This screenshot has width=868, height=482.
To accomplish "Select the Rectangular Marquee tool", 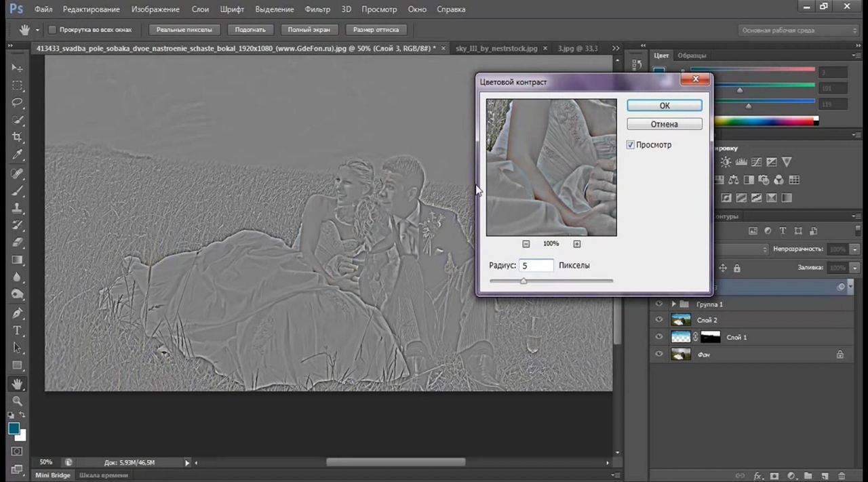I will tap(17, 85).
